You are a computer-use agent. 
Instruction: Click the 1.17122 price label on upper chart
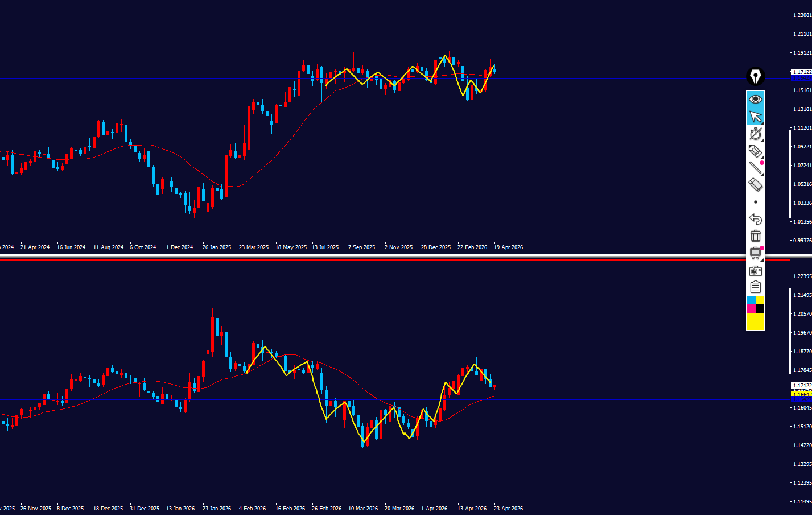click(x=801, y=72)
